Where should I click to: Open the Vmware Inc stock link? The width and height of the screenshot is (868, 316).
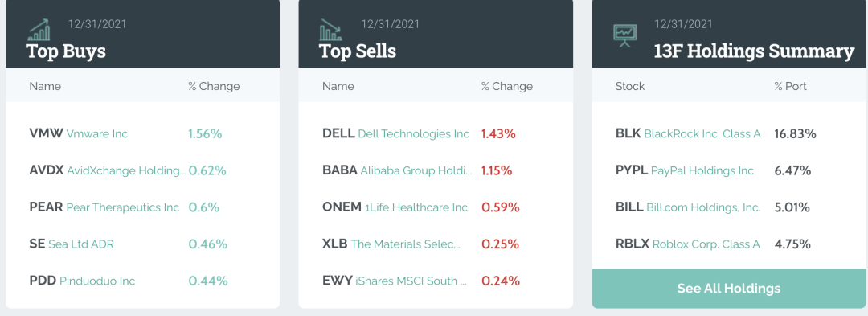click(x=97, y=134)
